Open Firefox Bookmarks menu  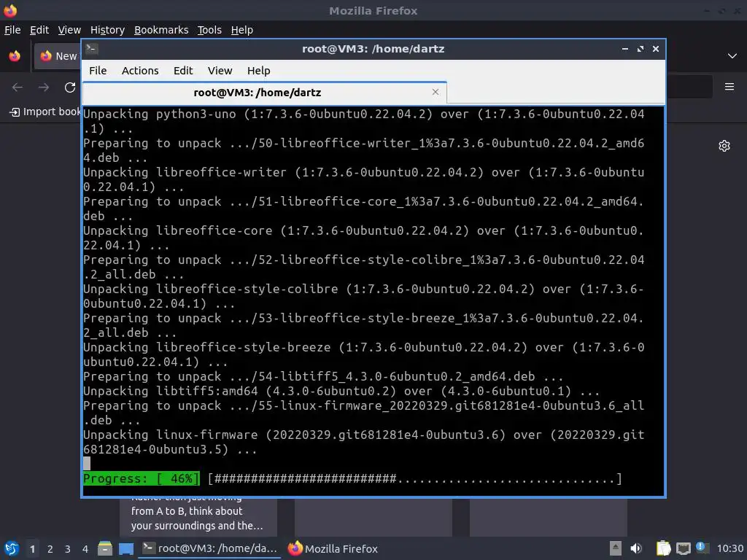click(x=161, y=30)
